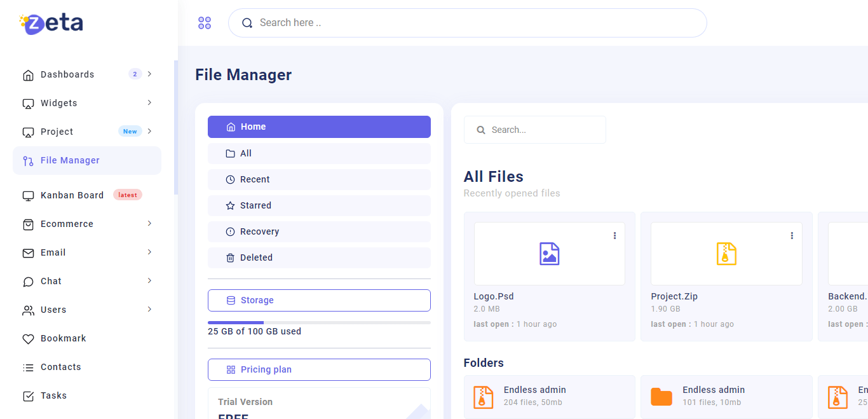Click the Storage button
Image resolution: width=868 pixels, height=419 pixels.
coord(319,300)
